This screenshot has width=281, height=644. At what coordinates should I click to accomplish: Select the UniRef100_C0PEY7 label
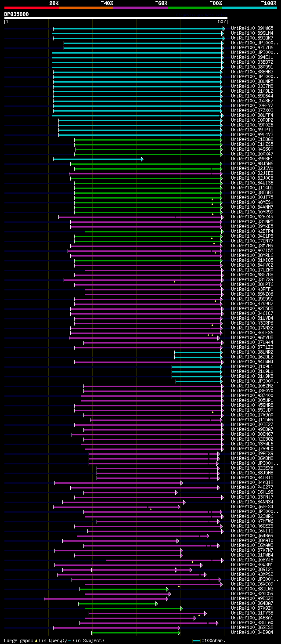click(252, 105)
